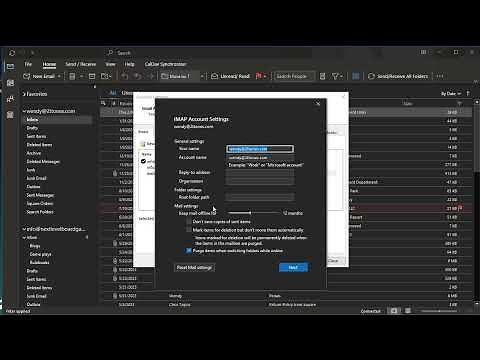This screenshot has width=480, height=360.
Task: Open the flag dropdown arrow
Action: [x=265, y=76]
